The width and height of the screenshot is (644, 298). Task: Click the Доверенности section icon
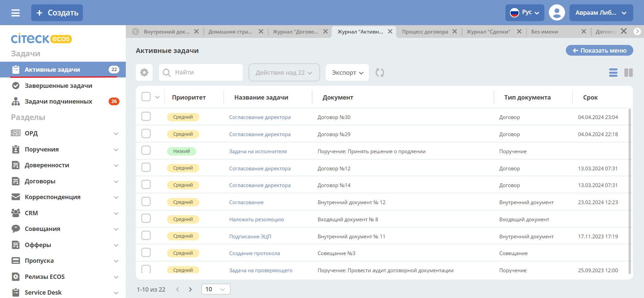coord(16,165)
